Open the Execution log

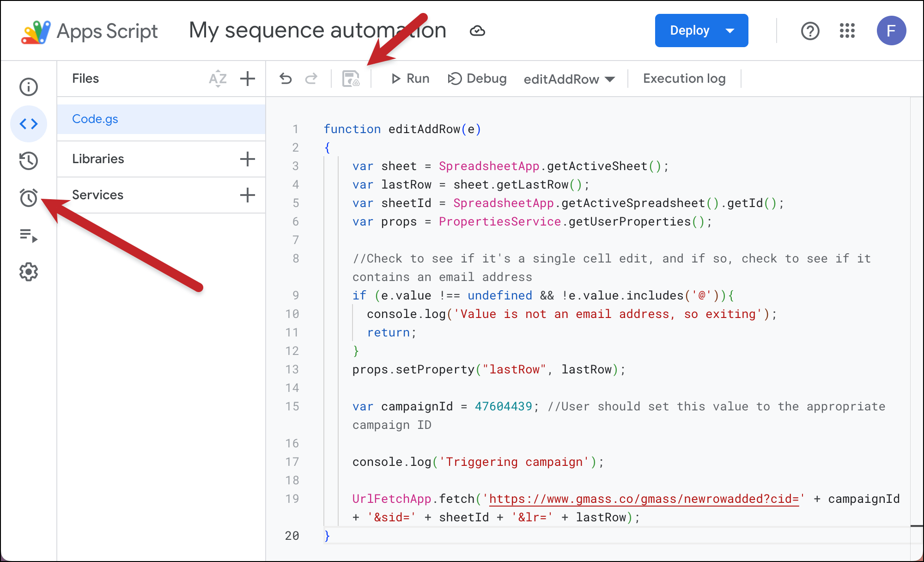tap(684, 79)
